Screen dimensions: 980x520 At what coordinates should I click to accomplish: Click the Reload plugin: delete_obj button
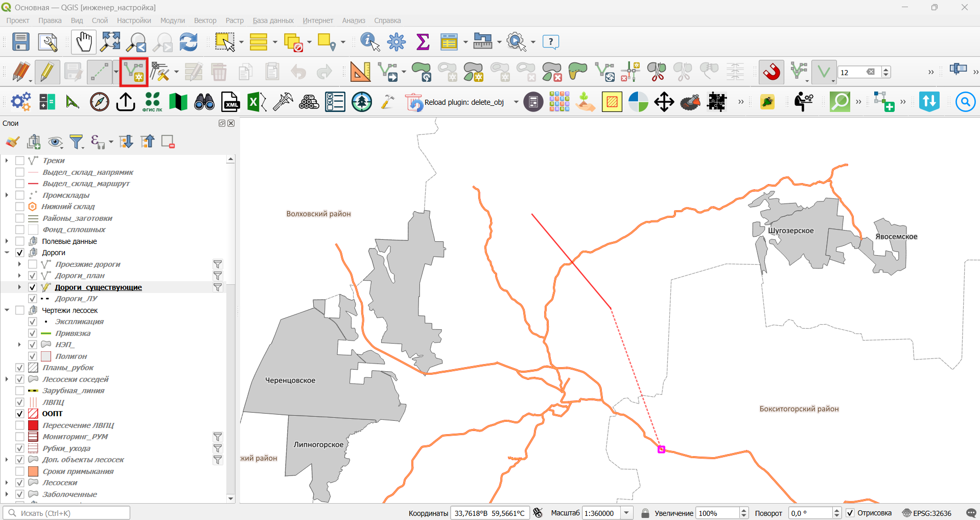(455, 102)
